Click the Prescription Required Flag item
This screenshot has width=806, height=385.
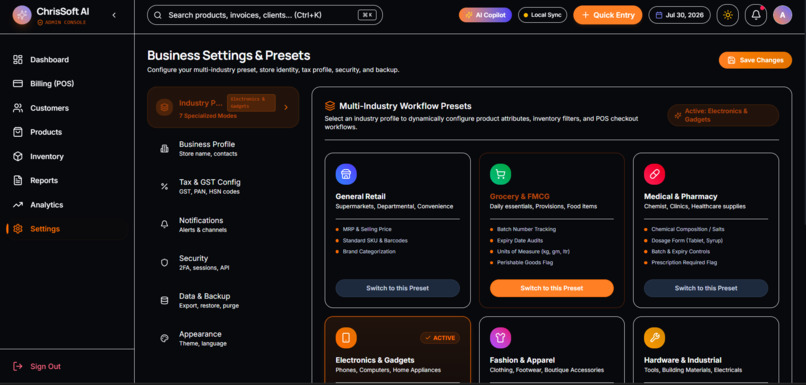[684, 263]
